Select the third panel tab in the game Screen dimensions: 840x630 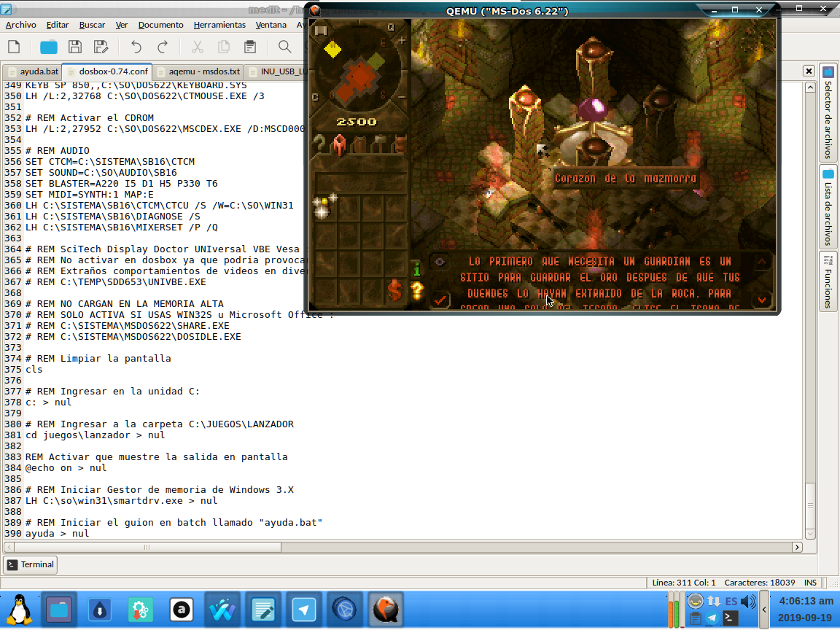tap(359, 144)
